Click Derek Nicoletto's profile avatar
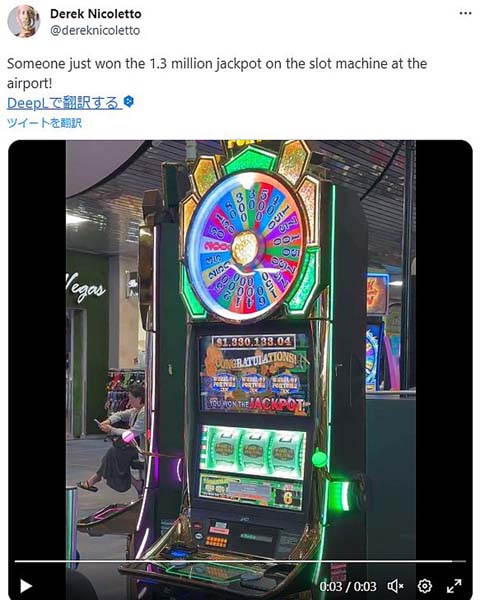This screenshot has height=600, width=485. (24, 21)
